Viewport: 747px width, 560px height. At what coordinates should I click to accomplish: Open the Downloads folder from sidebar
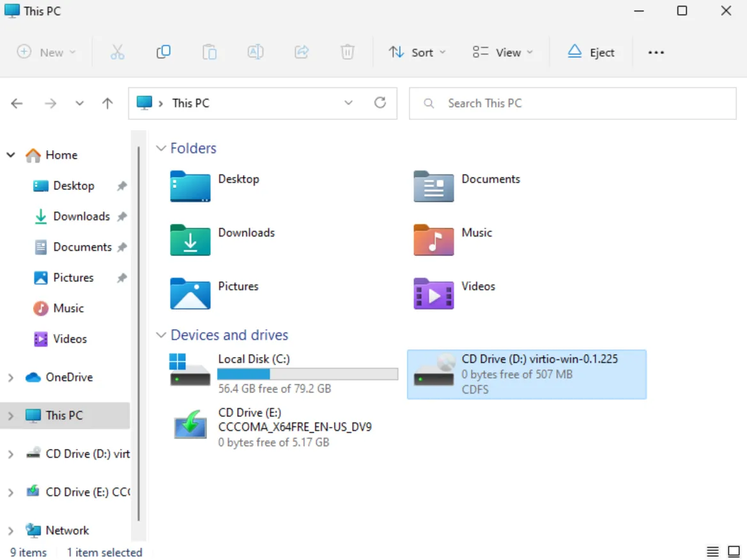(81, 216)
